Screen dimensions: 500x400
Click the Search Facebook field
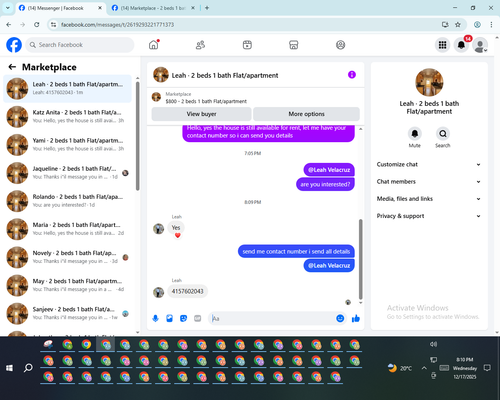[x=80, y=45]
